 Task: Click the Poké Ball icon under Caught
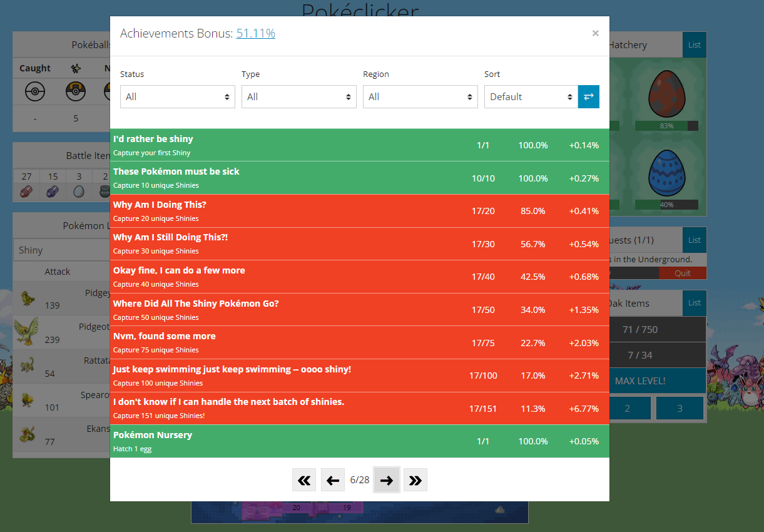[x=35, y=93]
